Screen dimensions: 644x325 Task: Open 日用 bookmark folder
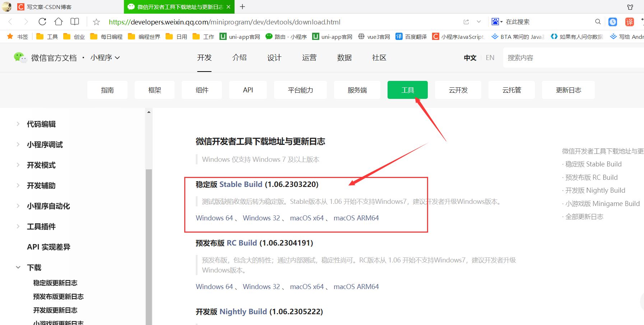(176, 37)
